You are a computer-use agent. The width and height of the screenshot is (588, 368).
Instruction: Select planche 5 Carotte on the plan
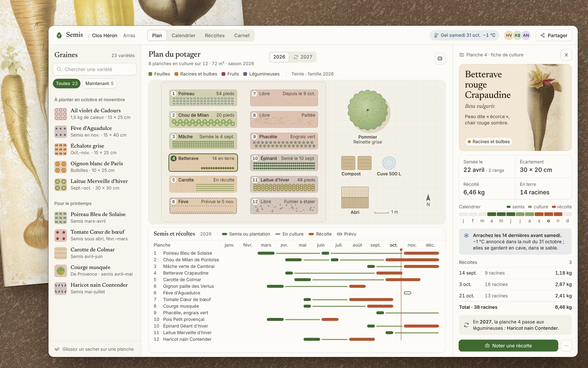(x=203, y=184)
